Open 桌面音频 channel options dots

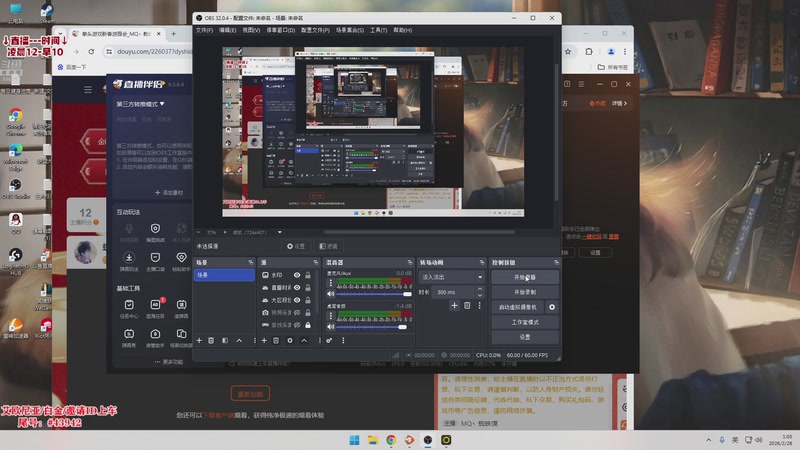coord(331,316)
